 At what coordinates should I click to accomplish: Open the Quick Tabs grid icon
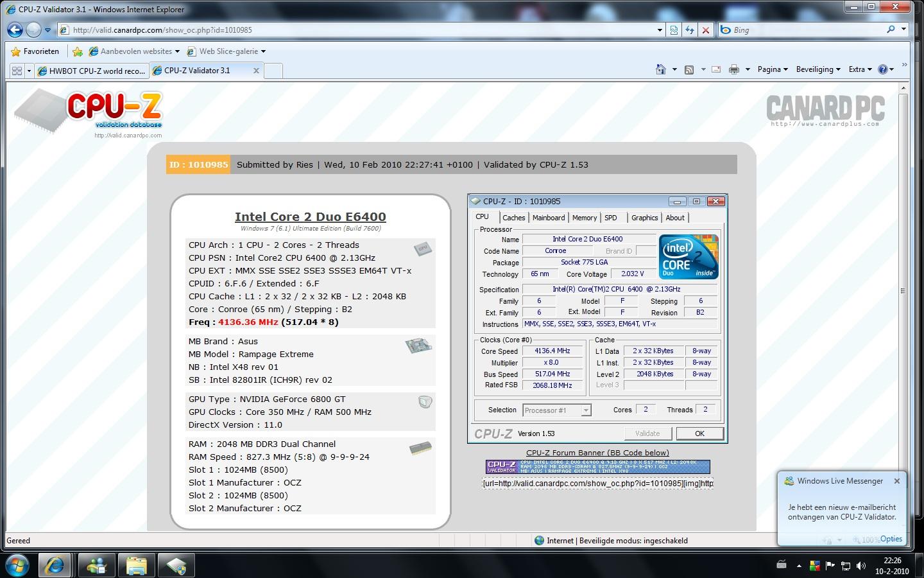point(17,71)
